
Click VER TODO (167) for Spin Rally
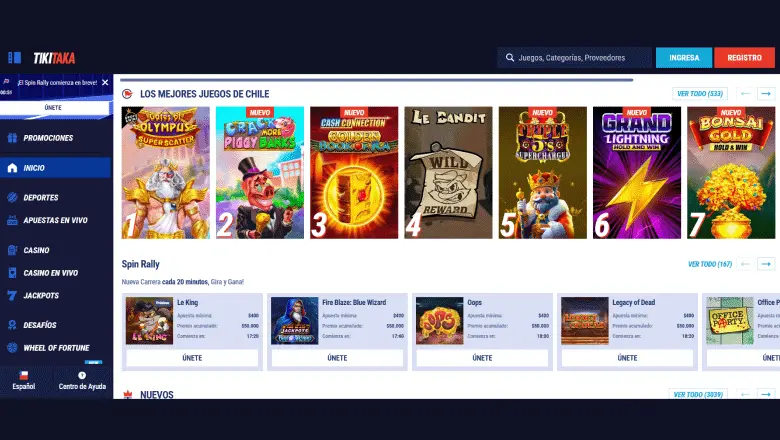[x=710, y=264]
